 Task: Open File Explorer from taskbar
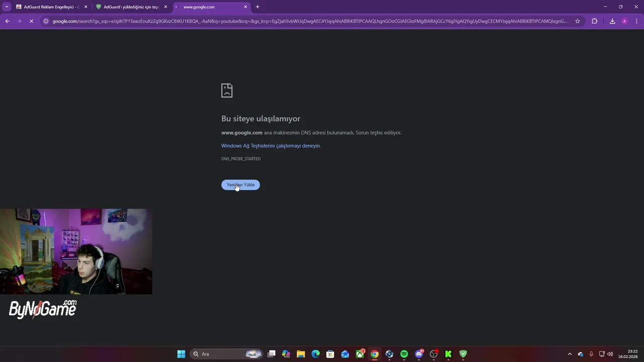click(x=301, y=354)
